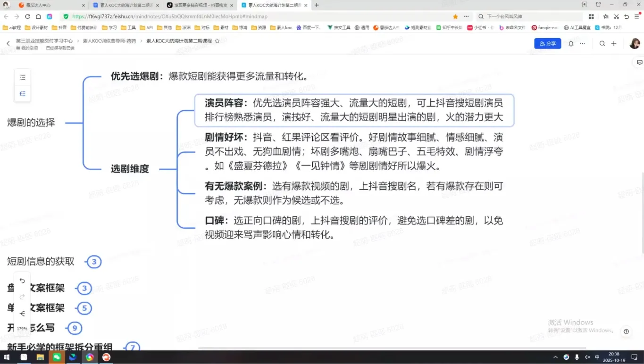The width and height of the screenshot is (644, 364).
Task: Open the comments icon at right edge
Action: click(639, 62)
